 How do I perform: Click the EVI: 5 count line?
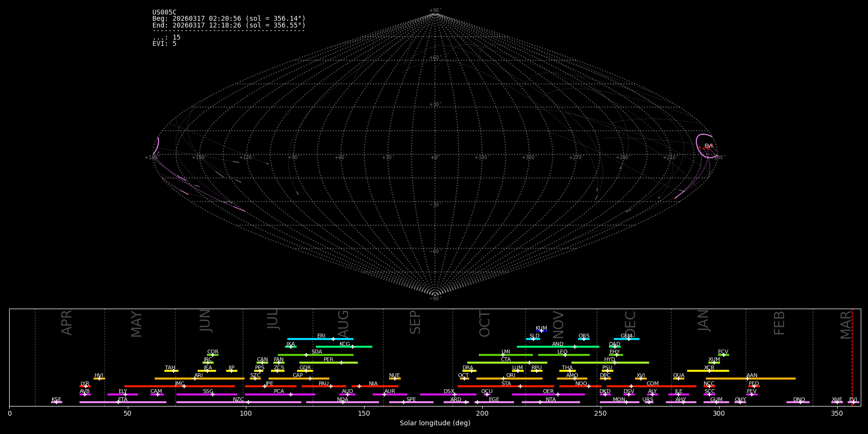(x=164, y=43)
